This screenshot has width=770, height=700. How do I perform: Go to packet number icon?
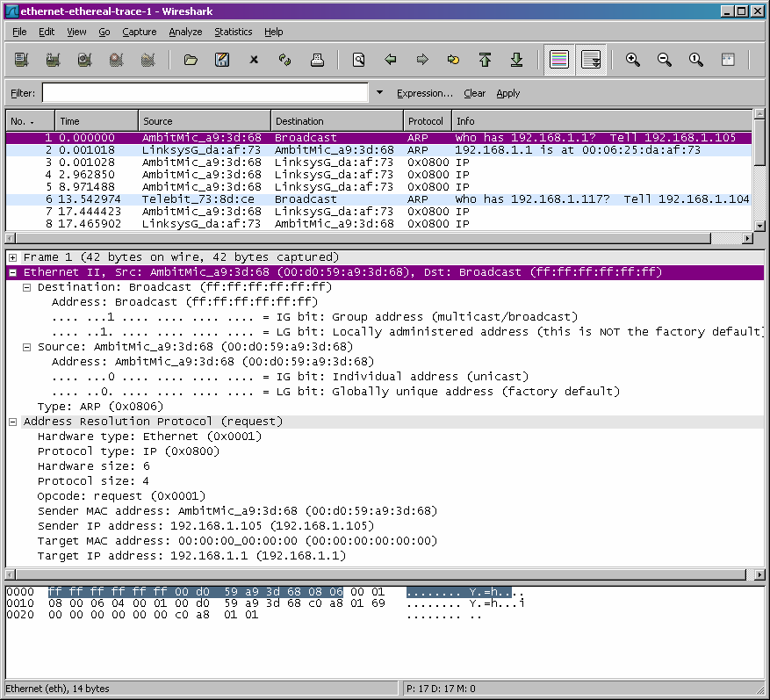(x=453, y=60)
